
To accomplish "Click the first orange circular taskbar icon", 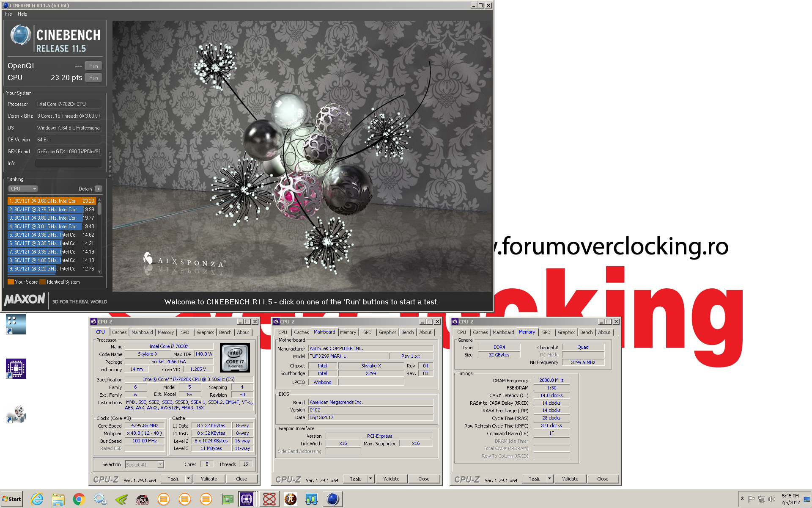I will pyautogui.click(x=163, y=499).
